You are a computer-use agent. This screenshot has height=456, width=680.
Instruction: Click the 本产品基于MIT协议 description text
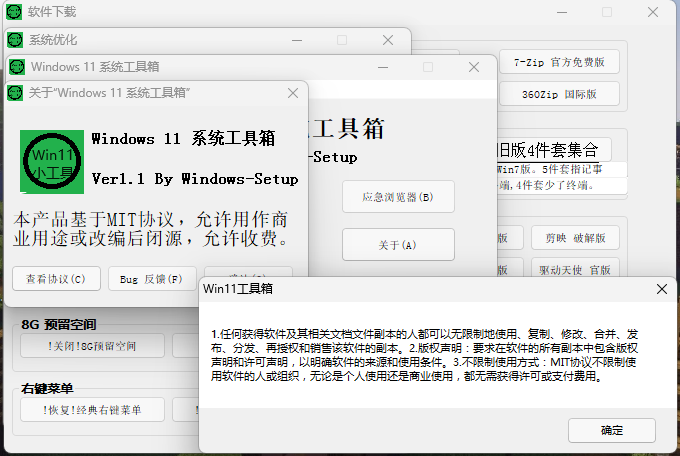(x=152, y=229)
